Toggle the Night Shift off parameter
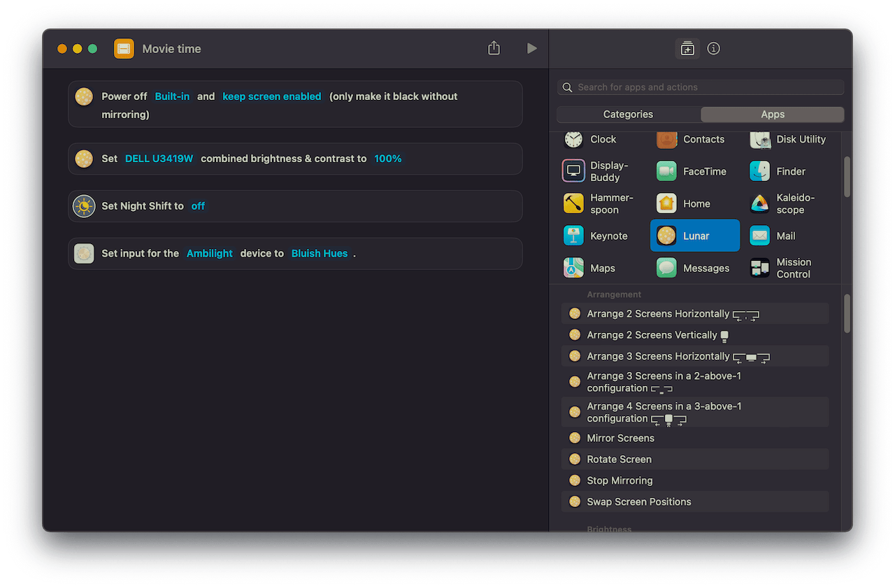This screenshot has width=895, height=588. (x=198, y=206)
